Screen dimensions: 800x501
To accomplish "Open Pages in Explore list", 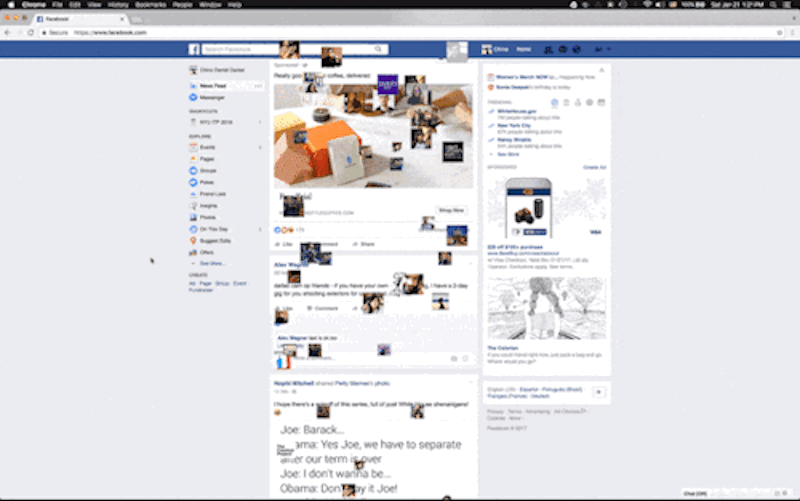I will tap(207, 159).
